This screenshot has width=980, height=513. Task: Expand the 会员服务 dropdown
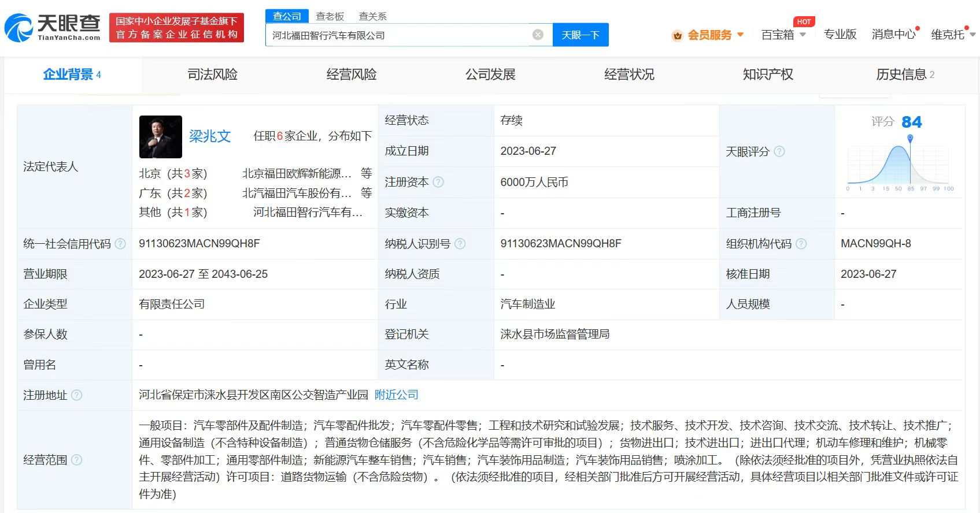coord(740,35)
